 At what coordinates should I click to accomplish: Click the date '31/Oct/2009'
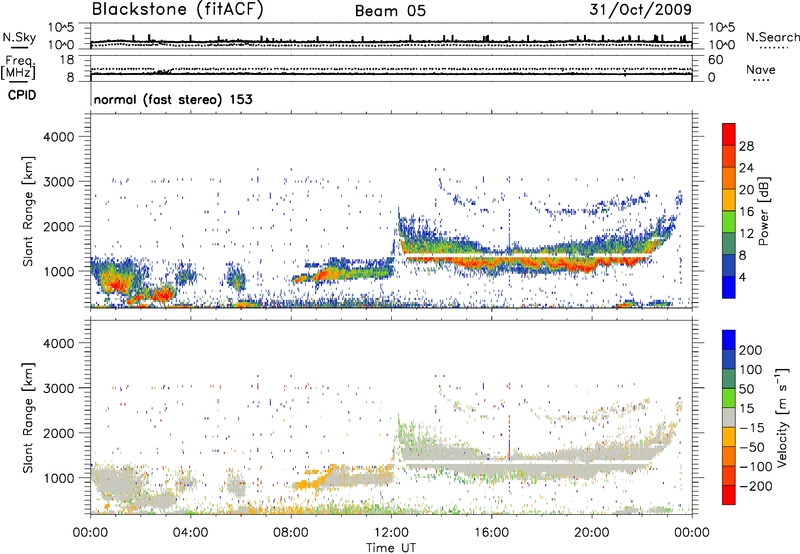(x=641, y=10)
